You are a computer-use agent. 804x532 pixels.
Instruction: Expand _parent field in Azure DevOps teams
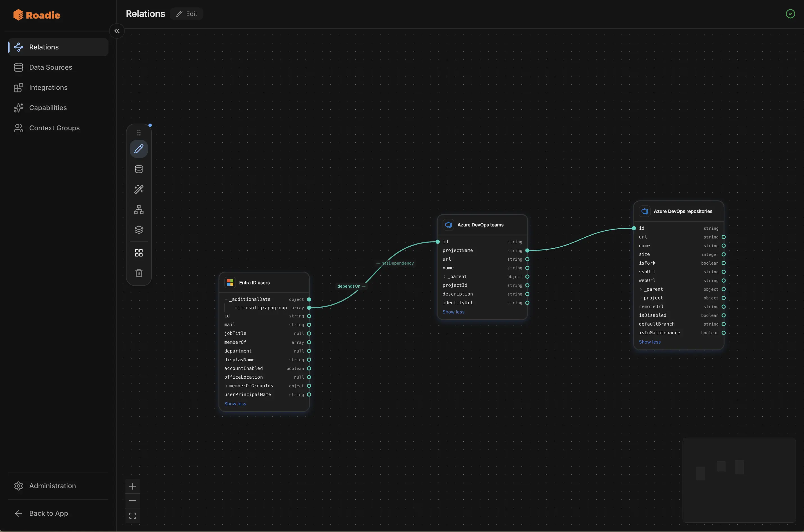coord(445,276)
